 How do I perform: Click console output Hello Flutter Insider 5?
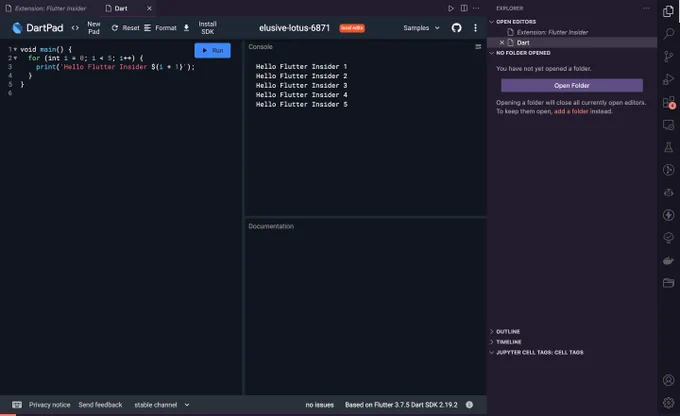tap(301, 104)
